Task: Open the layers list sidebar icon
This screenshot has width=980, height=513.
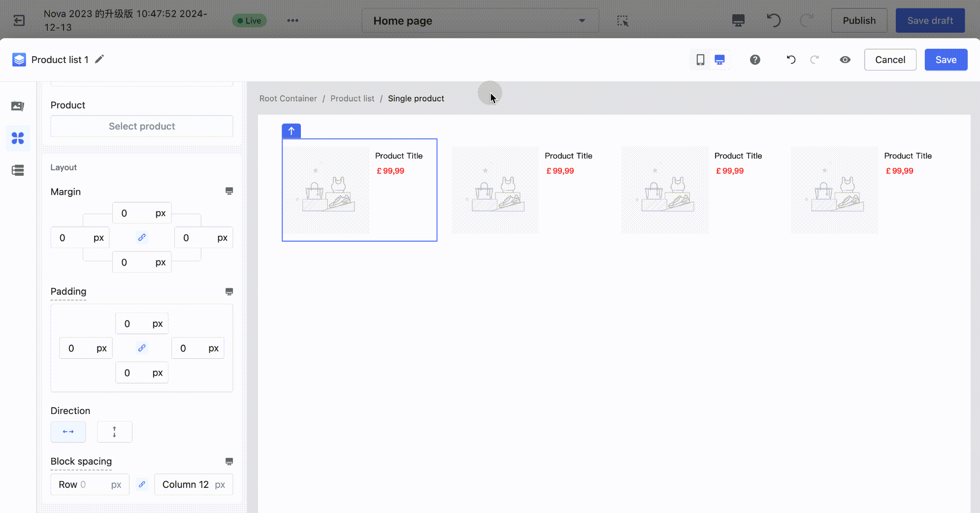Action: click(18, 170)
